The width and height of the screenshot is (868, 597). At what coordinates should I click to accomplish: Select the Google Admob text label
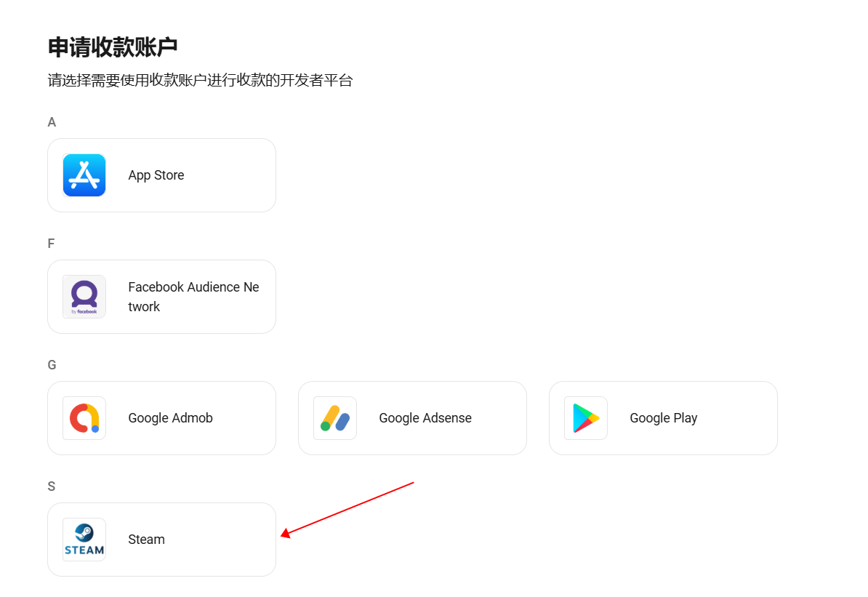[x=171, y=418]
